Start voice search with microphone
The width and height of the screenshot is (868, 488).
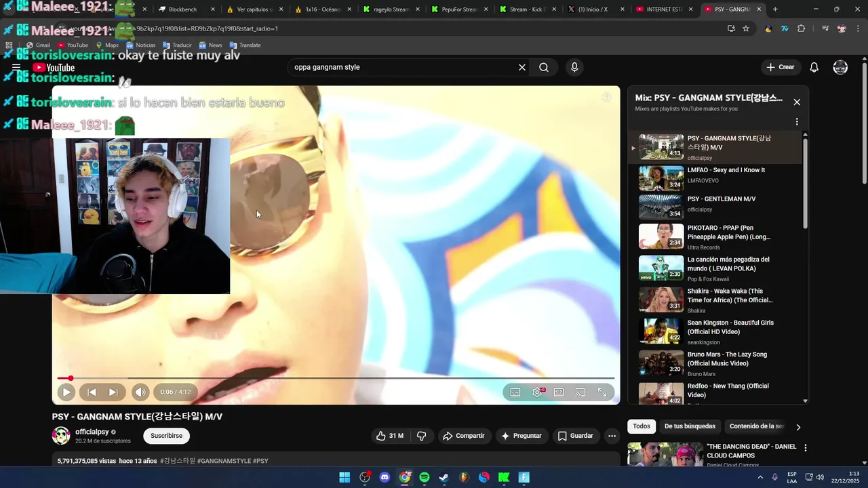click(x=574, y=67)
